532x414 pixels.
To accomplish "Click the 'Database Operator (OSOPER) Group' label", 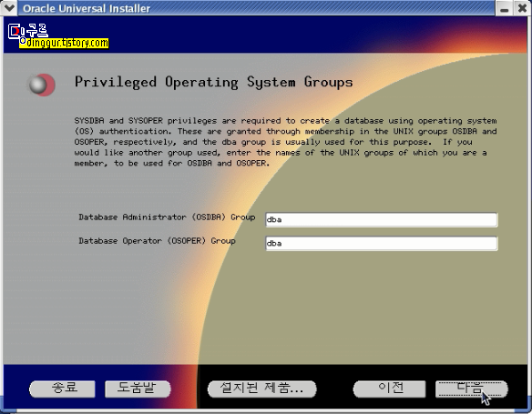I will pos(157,241).
